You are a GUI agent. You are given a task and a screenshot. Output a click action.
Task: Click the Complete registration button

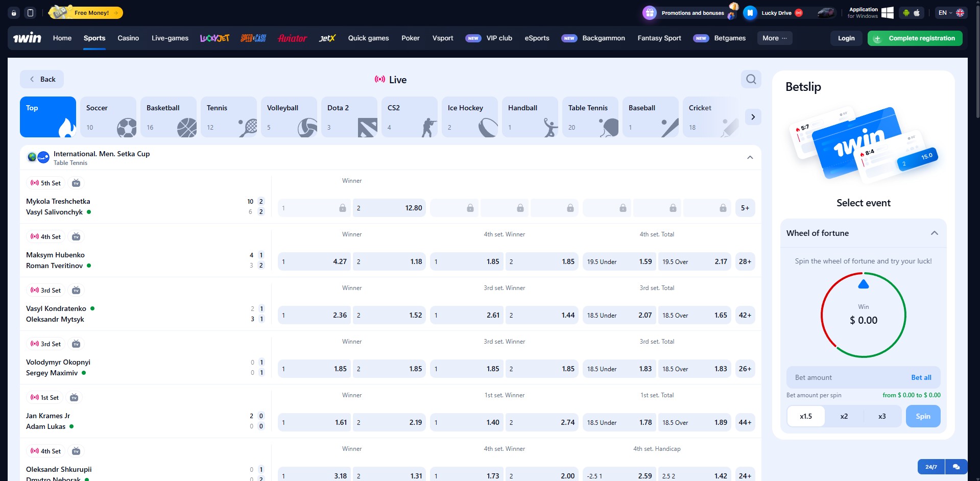click(914, 38)
